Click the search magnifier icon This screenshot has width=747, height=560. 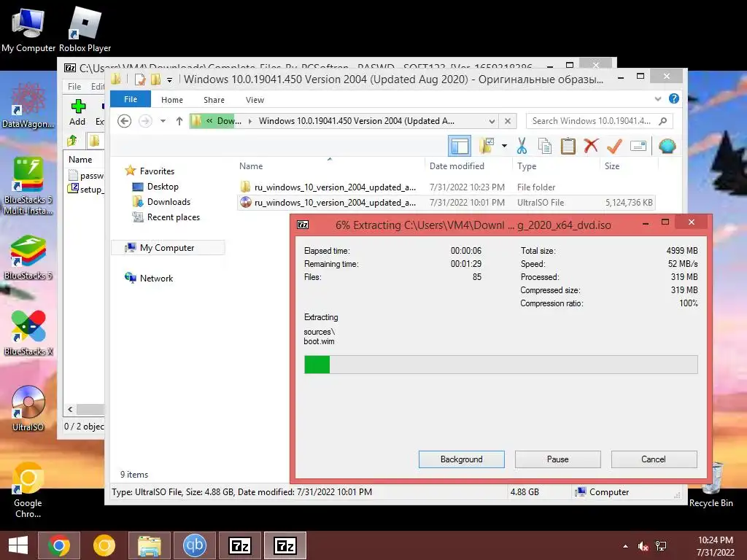click(662, 121)
